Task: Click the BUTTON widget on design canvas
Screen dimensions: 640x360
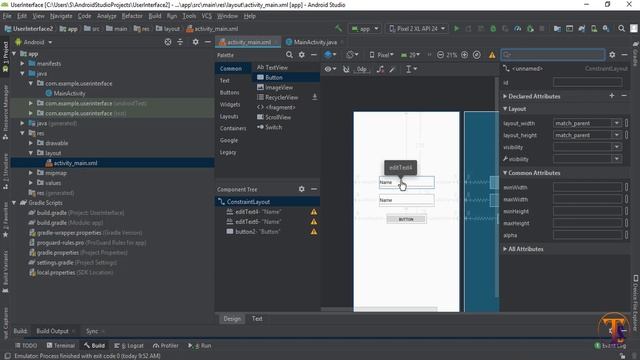Action: point(406,220)
